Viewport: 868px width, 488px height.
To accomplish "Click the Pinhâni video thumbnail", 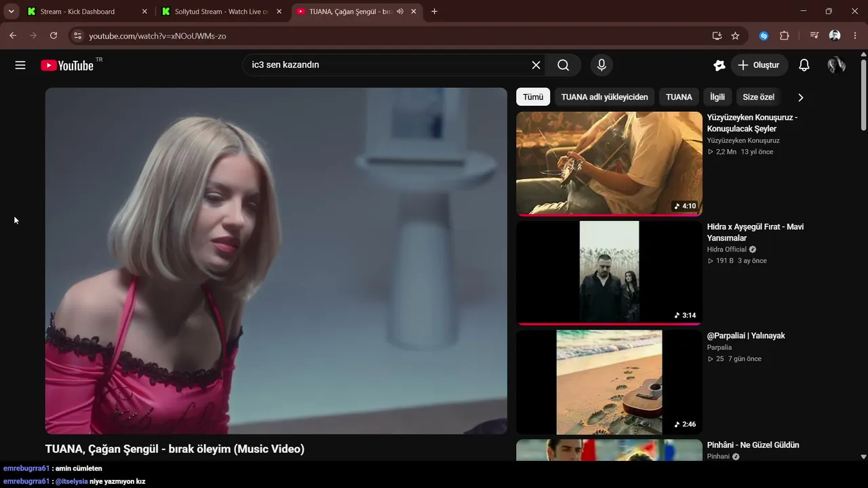I will (x=609, y=451).
